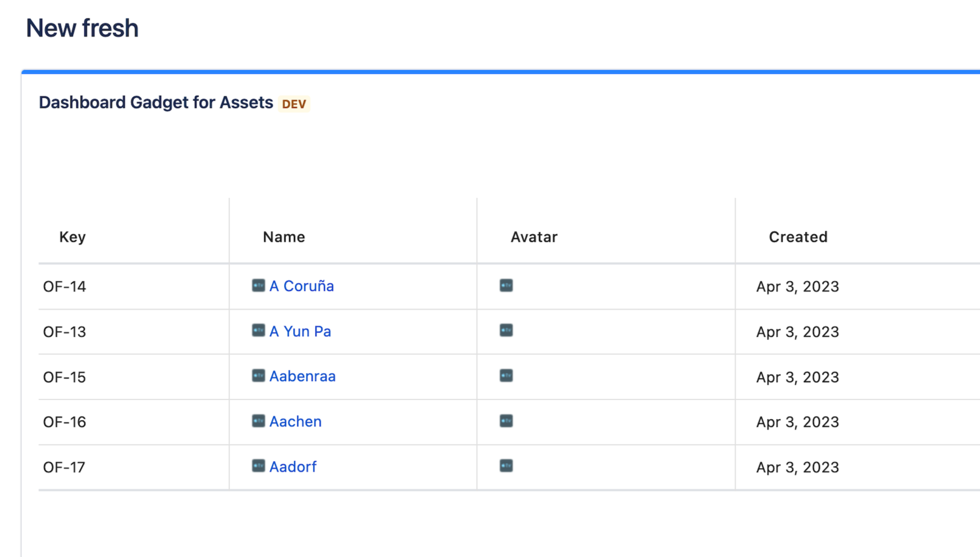Click the avatar icon in the OF-13 row
The height and width of the screenshot is (557, 980).
pos(506,330)
